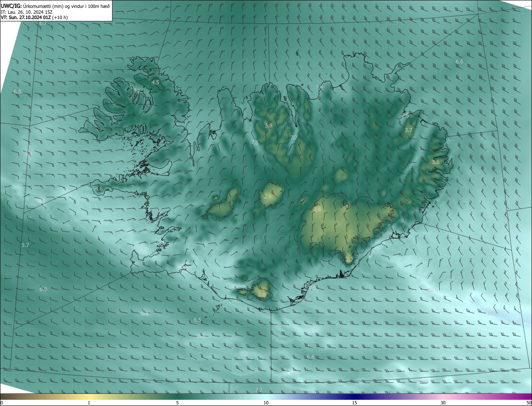Select the 3.7 value in northeast Iceland
Viewport: 532px width, 406px height.
[409, 130]
